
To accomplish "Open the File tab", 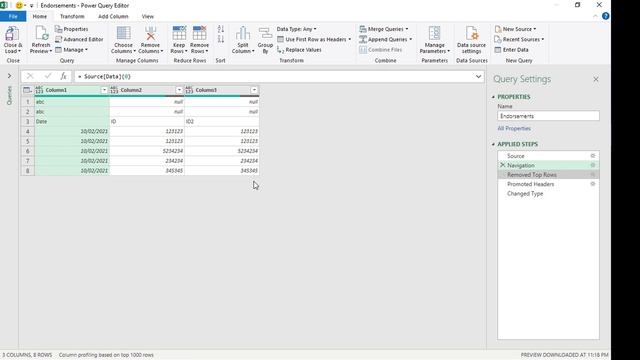I will click(13, 16).
